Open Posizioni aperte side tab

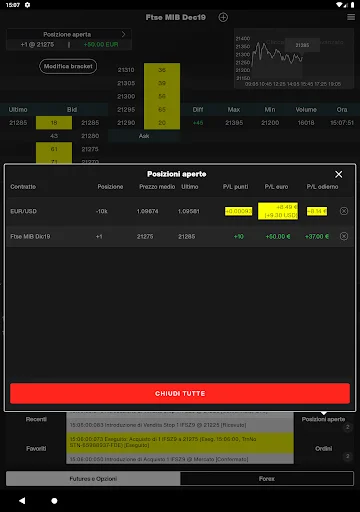coord(323,419)
